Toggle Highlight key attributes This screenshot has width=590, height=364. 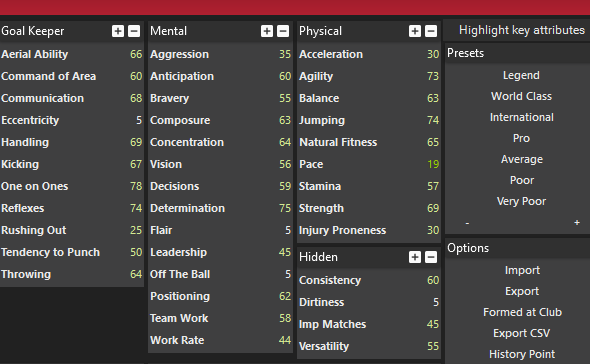(x=522, y=30)
